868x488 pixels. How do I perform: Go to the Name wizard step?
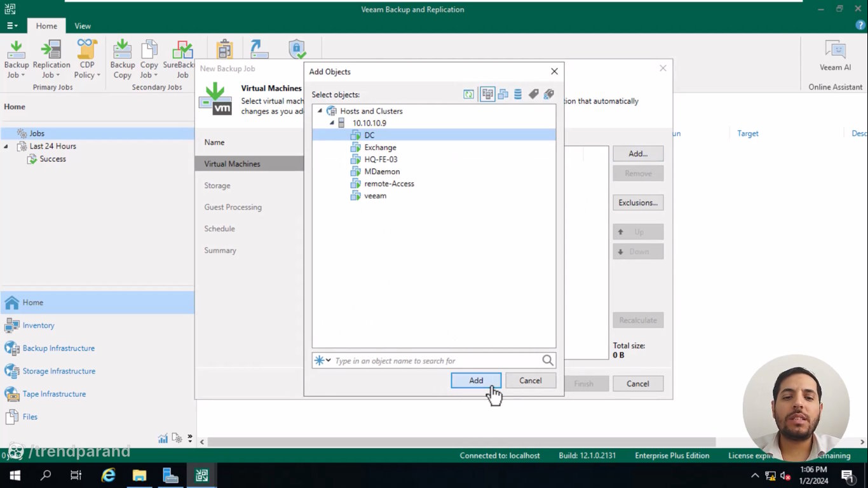(x=214, y=142)
